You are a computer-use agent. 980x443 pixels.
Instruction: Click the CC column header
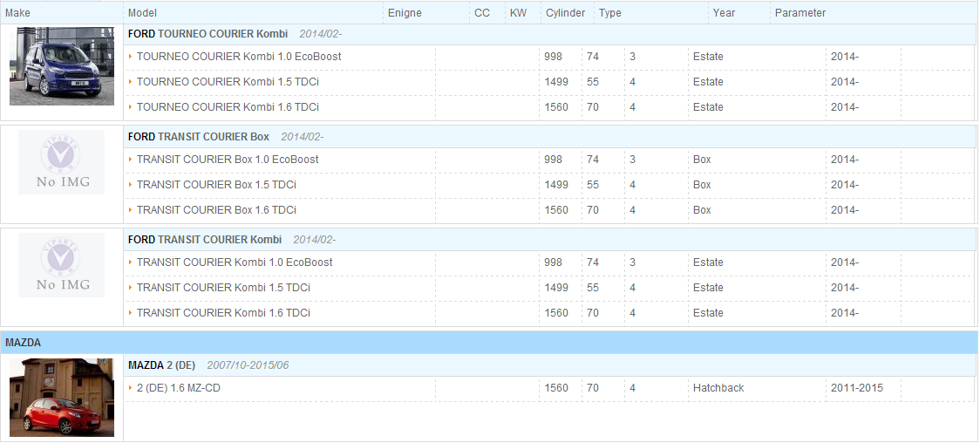[x=482, y=13]
